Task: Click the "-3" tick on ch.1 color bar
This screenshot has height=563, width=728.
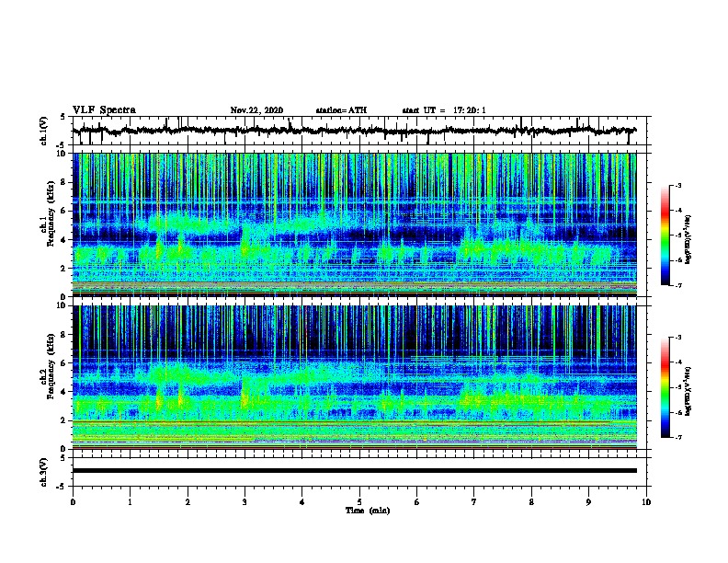Action: (678, 185)
